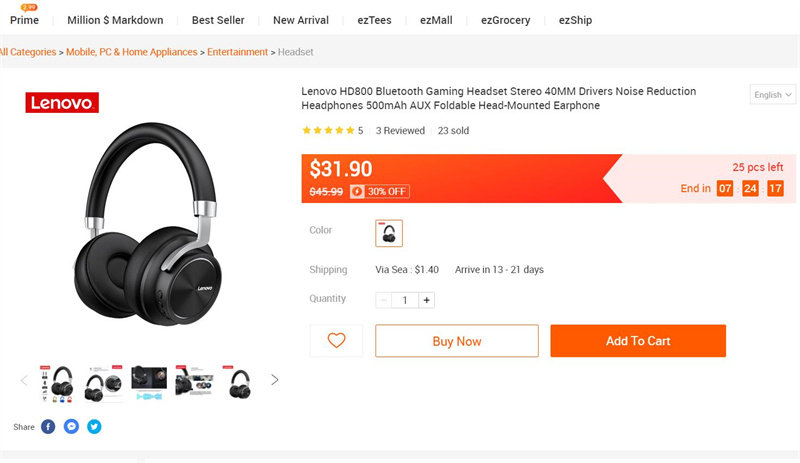Share product on Twitter icon
Screen dimensions: 800x463
(94, 427)
